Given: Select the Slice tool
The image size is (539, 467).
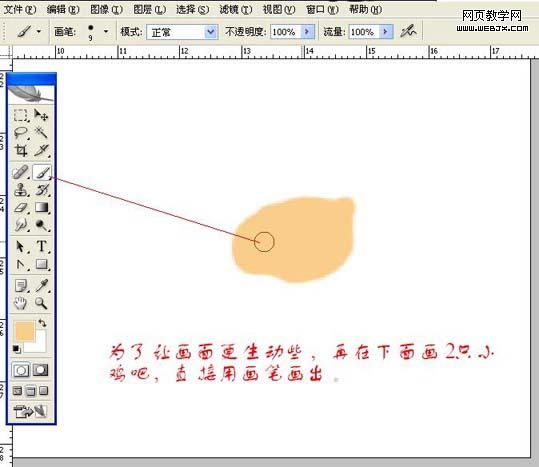Looking at the screenshot, I should pos(41,151).
